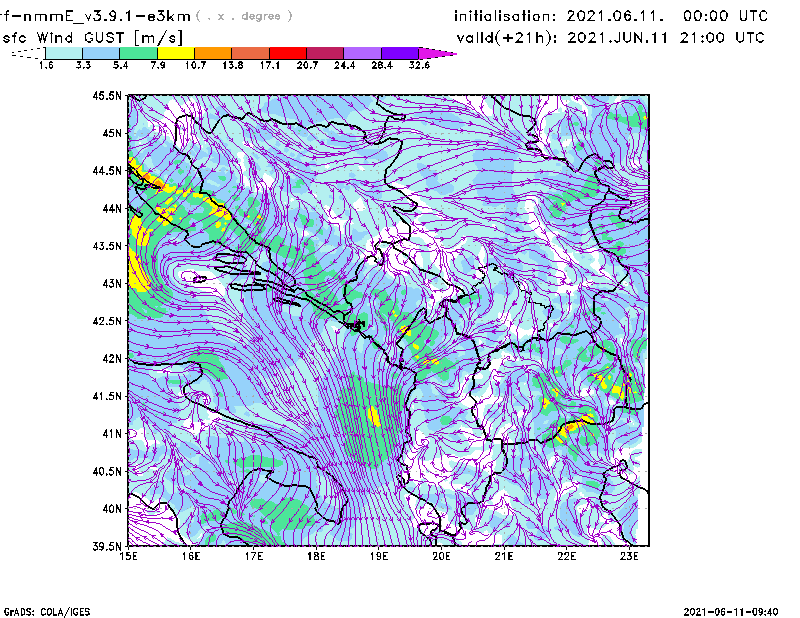Viewport: 800px width, 618px height.
Task: Click the legend value 1.6
Action: coord(46,65)
